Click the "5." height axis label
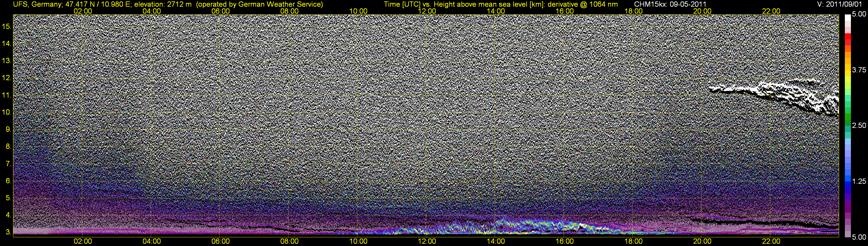The height and width of the screenshot is (246, 868). coord(8,198)
